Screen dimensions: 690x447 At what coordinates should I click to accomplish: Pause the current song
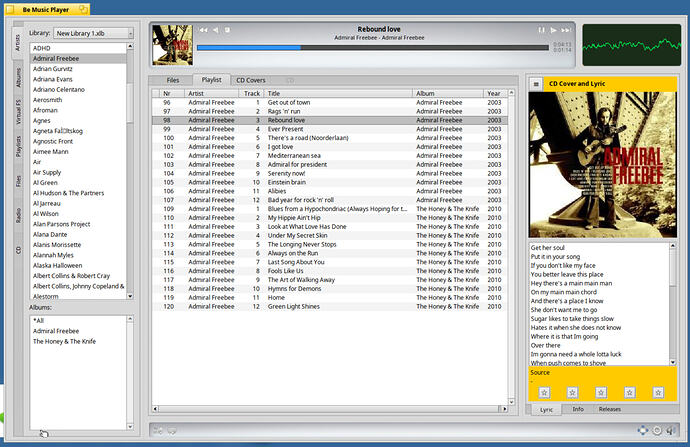pos(541,30)
